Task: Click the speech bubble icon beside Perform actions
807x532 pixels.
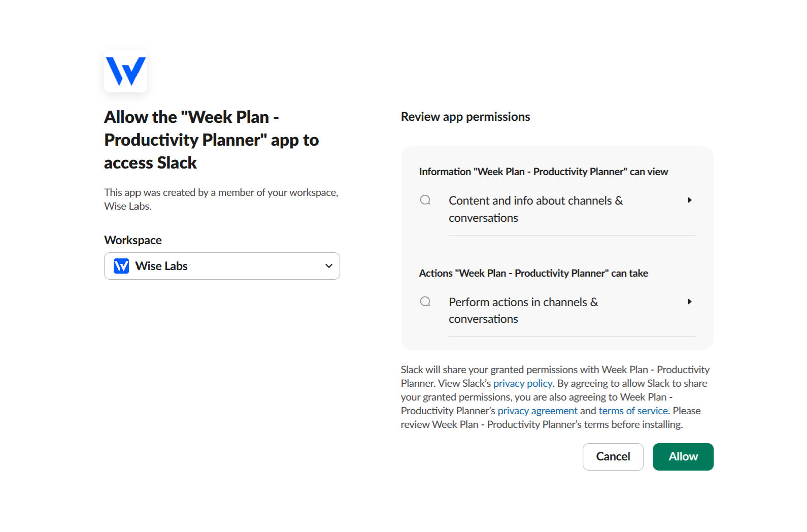Action: point(425,302)
